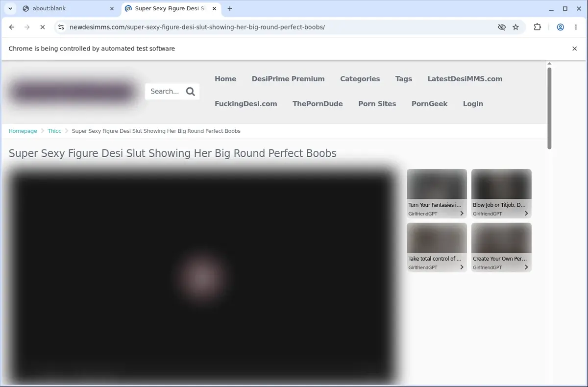Open the Thicc breadcrumb category
Image resolution: width=588 pixels, height=387 pixels.
coord(54,131)
